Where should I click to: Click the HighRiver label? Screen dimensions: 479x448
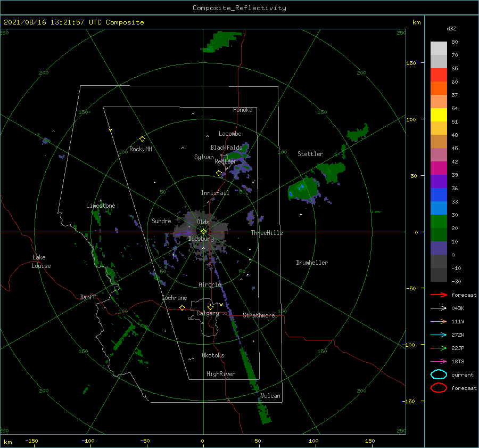pos(221,374)
